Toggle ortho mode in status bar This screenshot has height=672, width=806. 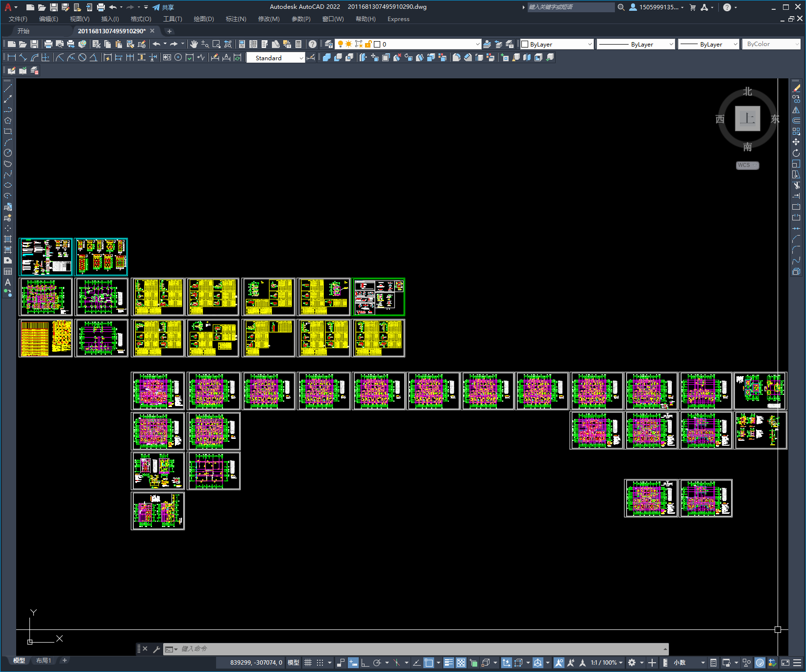pos(365,663)
